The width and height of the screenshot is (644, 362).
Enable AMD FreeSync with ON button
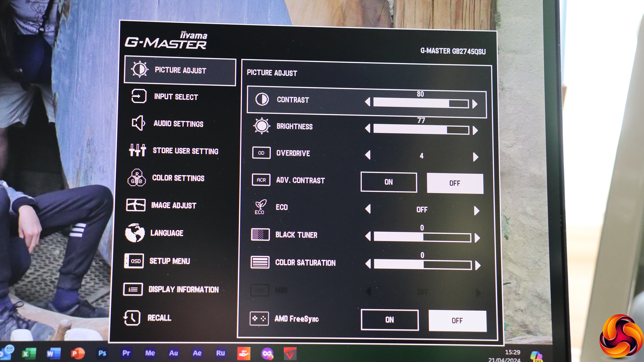[390, 320]
